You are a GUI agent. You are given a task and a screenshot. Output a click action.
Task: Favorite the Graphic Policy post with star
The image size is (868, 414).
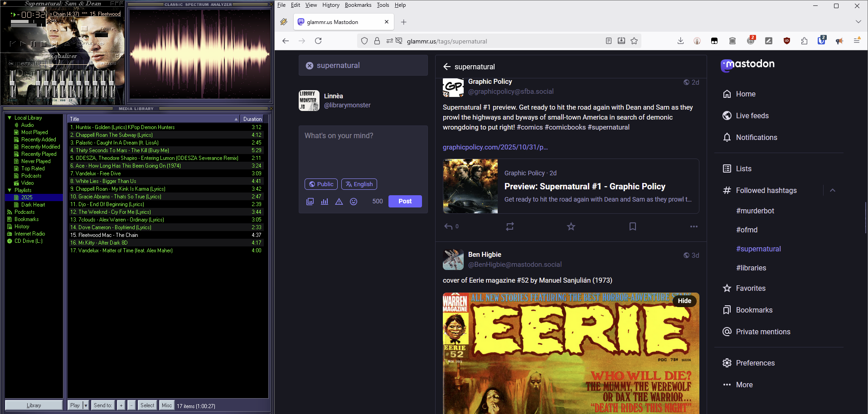click(x=571, y=226)
